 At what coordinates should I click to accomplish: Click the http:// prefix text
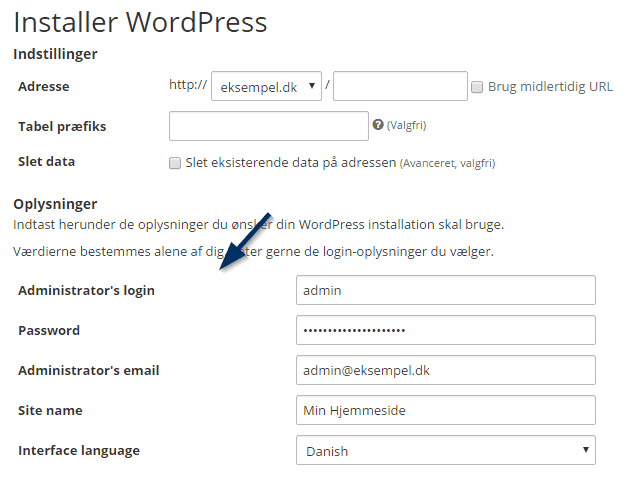coord(188,84)
